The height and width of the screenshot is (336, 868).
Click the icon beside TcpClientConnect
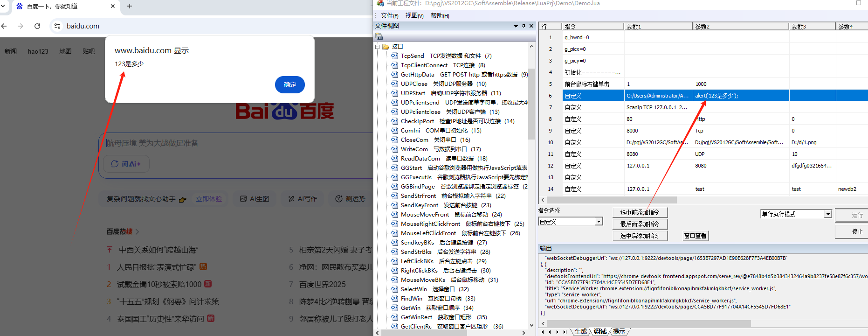(394, 65)
